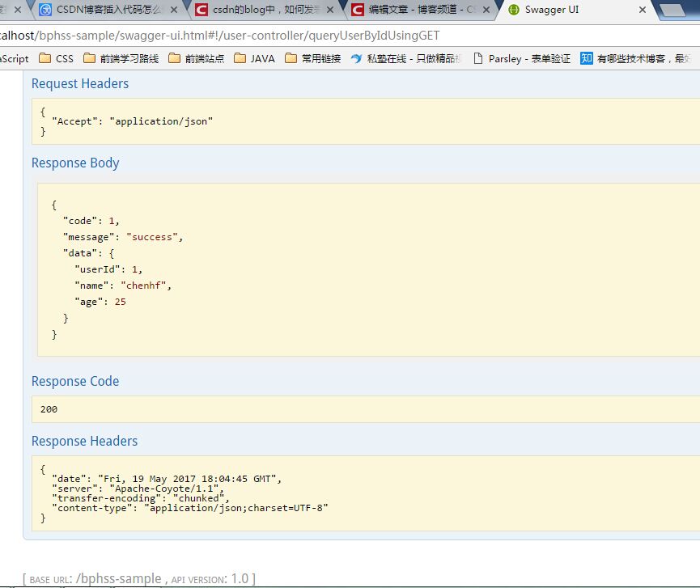Open the Parsley - 表单验证 bookmark
This screenshot has height=588, width=700.
click(521, 58)
